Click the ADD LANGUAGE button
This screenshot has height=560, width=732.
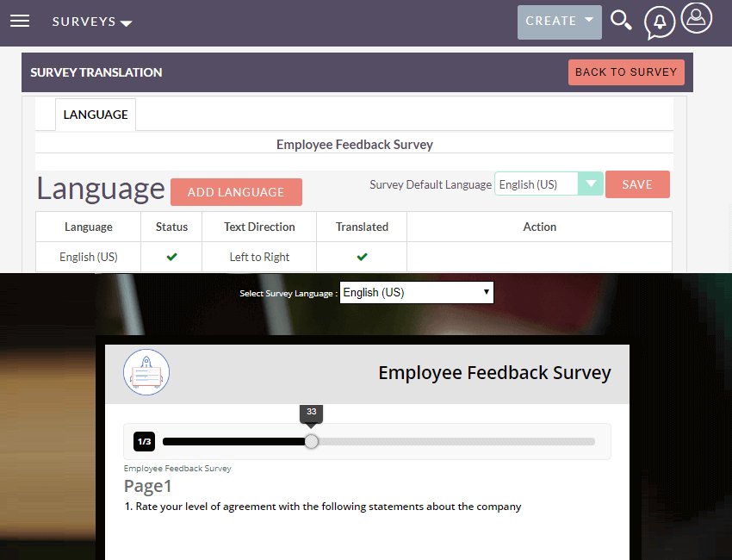coord(236,192)
